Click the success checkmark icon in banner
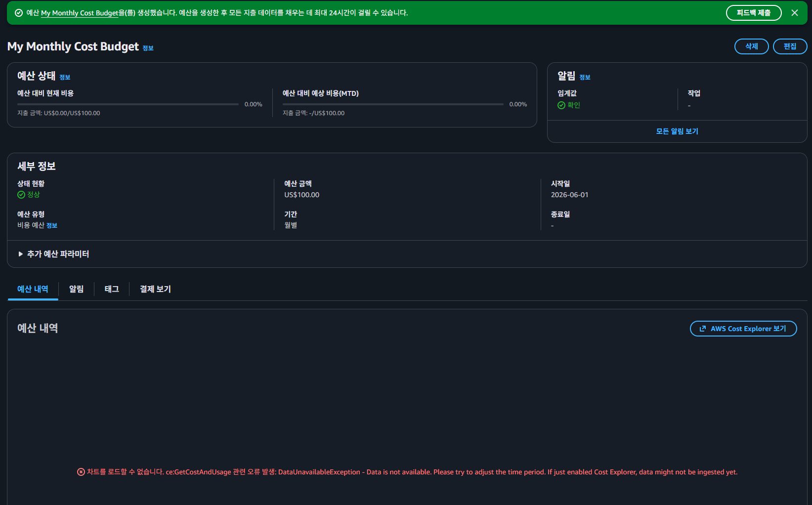Screen dimensions: 812x505 19,13
